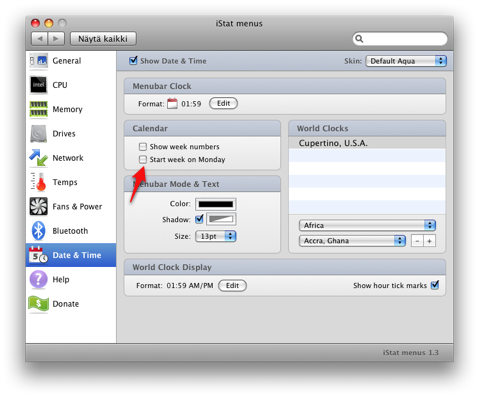Open the General pane icon
The width and height of the screenshot is (479, 397).
pos(39,61)
